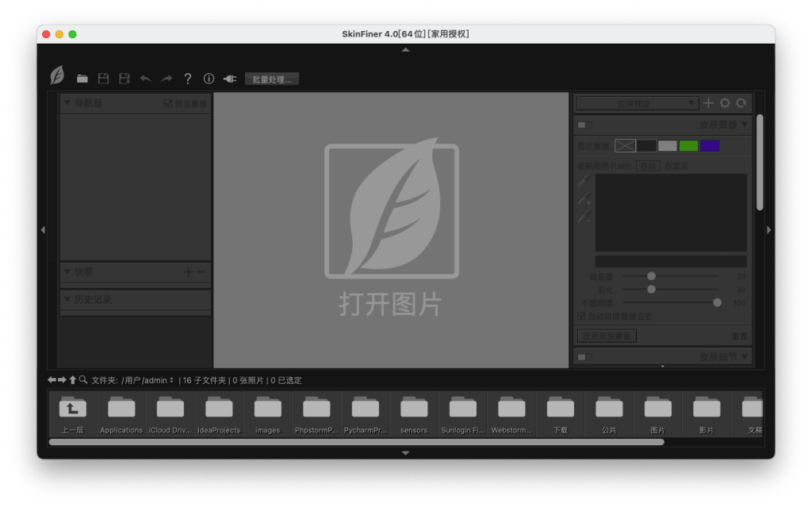Screen dimensions: 812x508
Task: Select the IdeaProjects folder
Action: point(219,414)
